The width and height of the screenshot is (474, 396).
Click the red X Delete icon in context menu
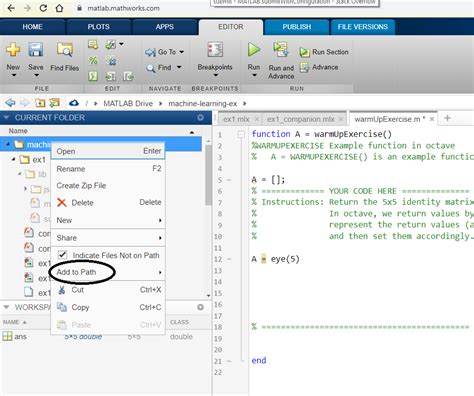point(62,202)
